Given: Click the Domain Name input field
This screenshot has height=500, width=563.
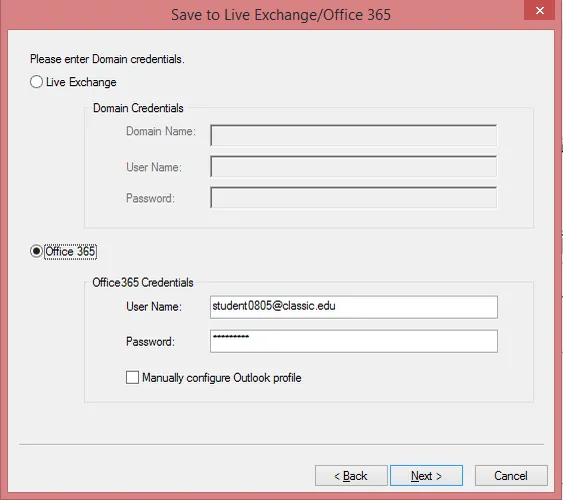Looking at the screenshot, I should pos(354,135).
